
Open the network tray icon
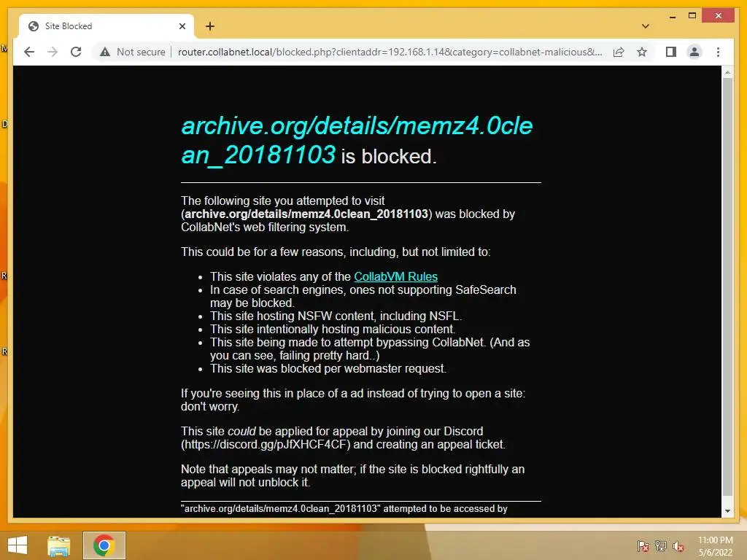click(x=661, y=546)
